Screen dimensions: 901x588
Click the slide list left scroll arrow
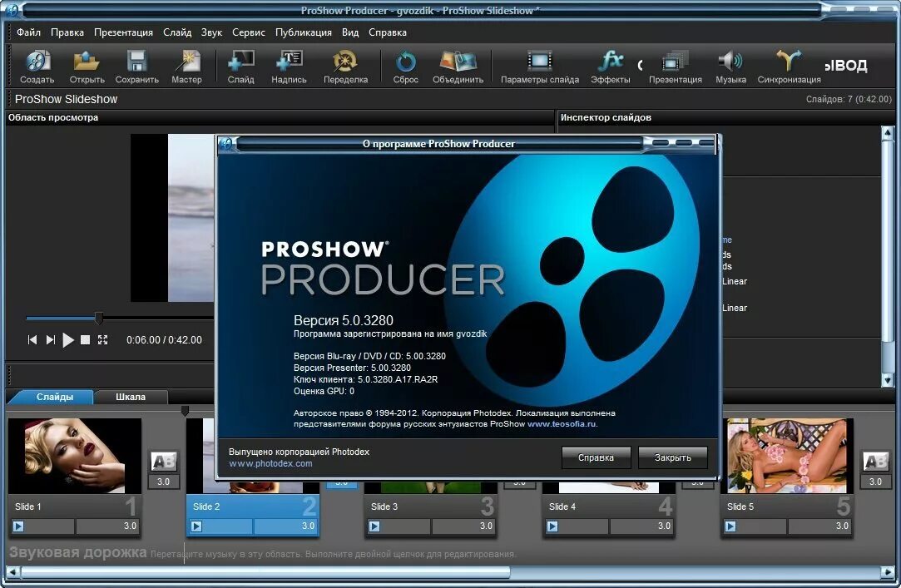[x=12, y=572]
